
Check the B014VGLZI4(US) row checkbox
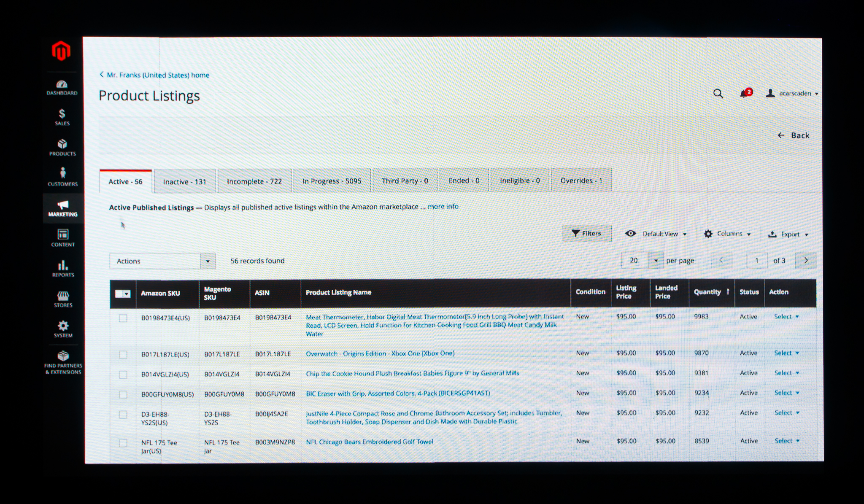(x=123, y=375)
